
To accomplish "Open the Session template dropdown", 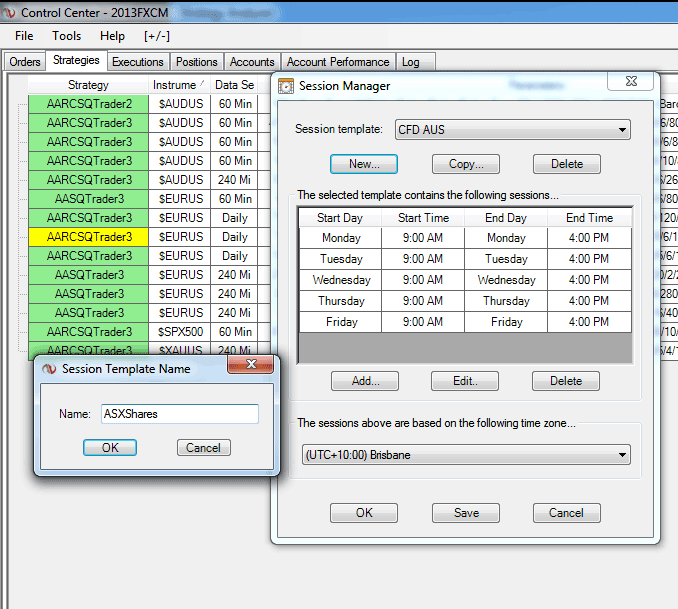I will tap(513, 130).
